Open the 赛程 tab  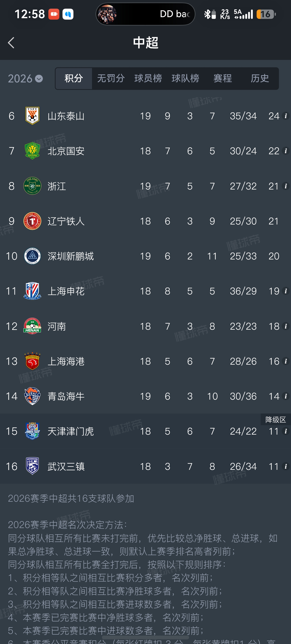(x=223, y=79)
